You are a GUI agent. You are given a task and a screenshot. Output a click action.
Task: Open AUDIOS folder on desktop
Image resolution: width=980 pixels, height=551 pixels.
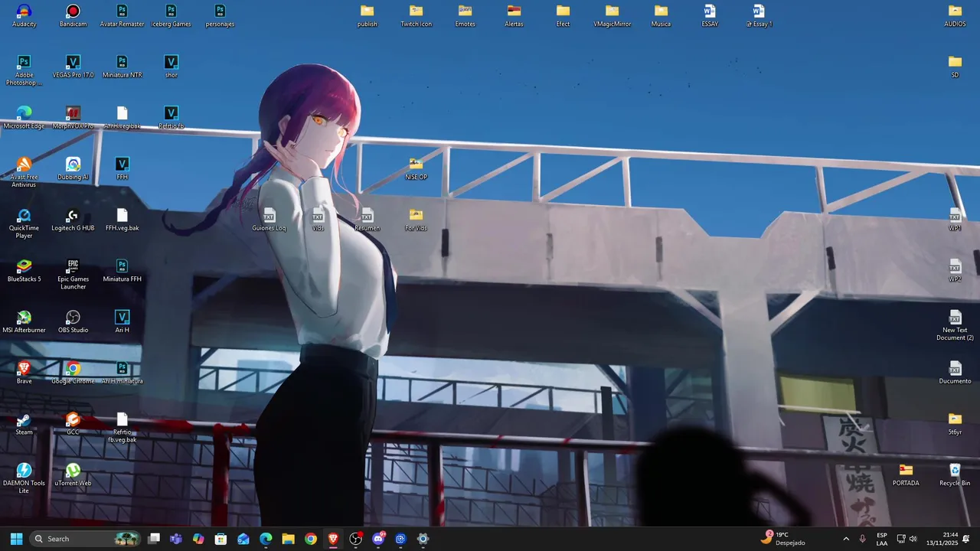[x=955, y=15]
